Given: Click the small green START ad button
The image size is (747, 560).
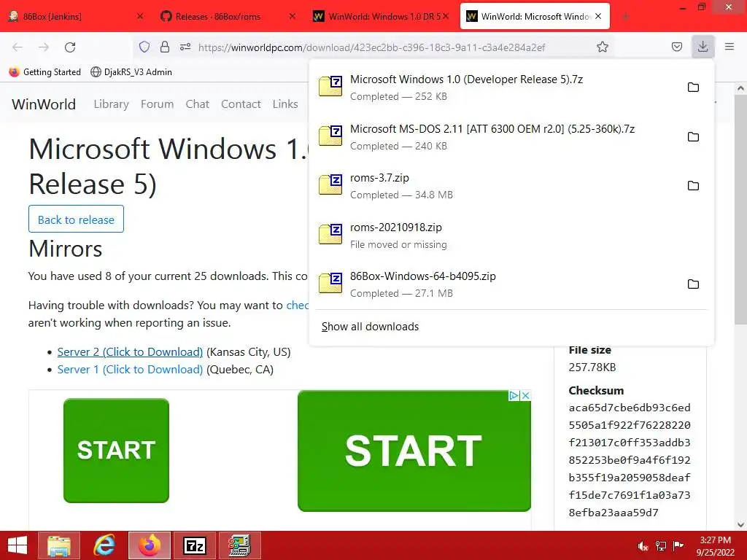Looking at the screenshot, I should 116,451.
